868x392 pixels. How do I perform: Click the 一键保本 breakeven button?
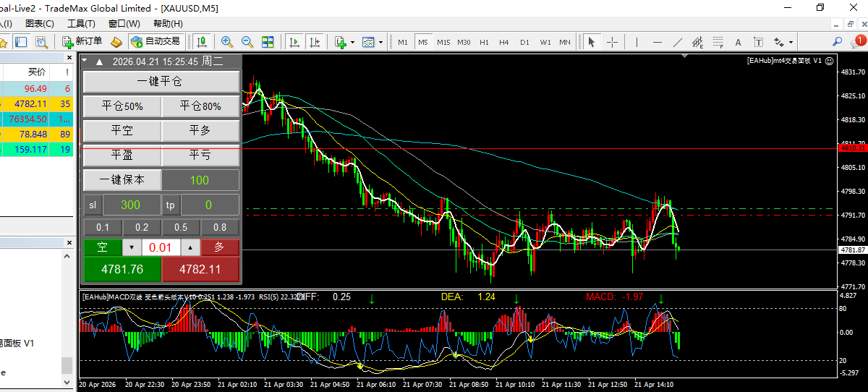click(x=122, y=180)
